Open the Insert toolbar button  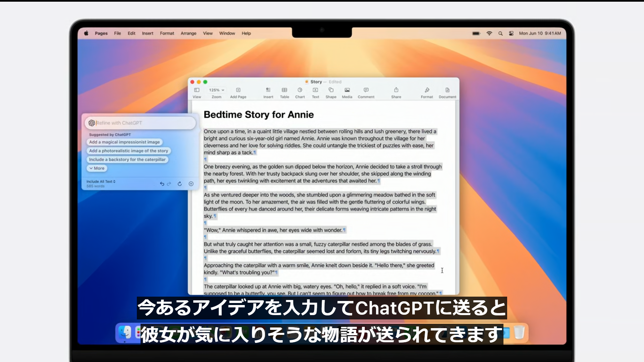click(268, 90)
